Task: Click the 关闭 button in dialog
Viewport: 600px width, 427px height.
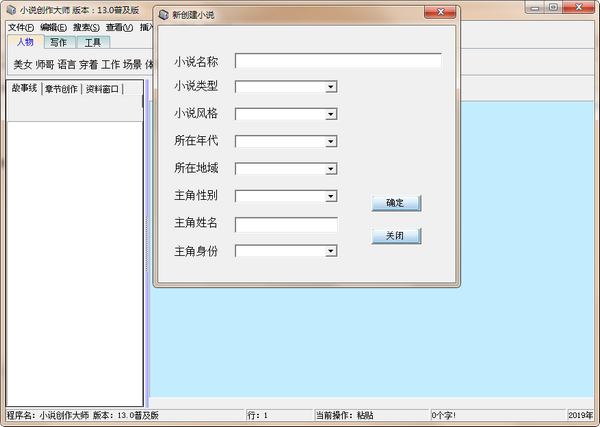Action: (x=396, y=236)
